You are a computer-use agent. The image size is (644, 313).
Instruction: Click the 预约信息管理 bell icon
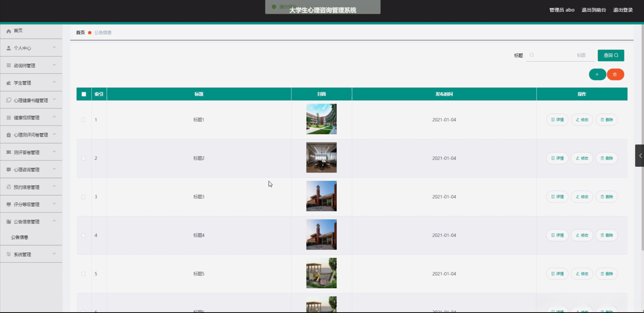(9, 187)
